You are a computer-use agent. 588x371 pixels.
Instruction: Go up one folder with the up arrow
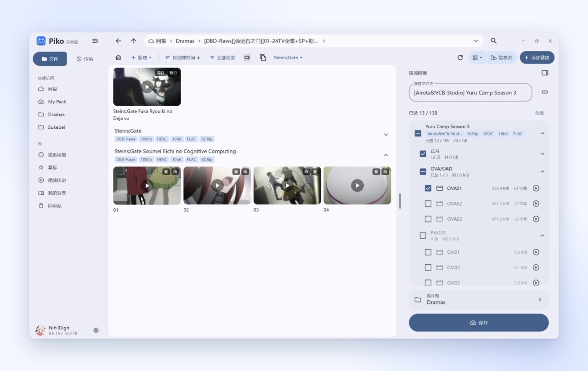click(134, 41)
